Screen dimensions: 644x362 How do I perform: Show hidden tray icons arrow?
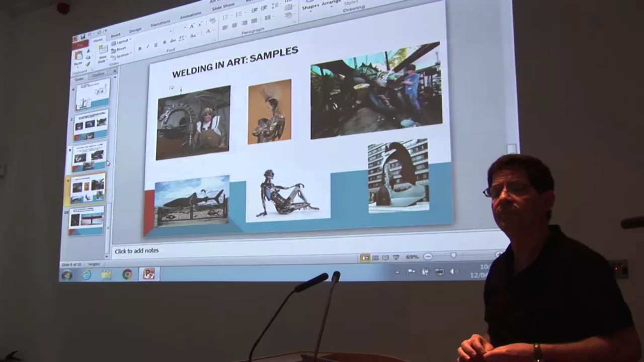[x=397, y=272]
